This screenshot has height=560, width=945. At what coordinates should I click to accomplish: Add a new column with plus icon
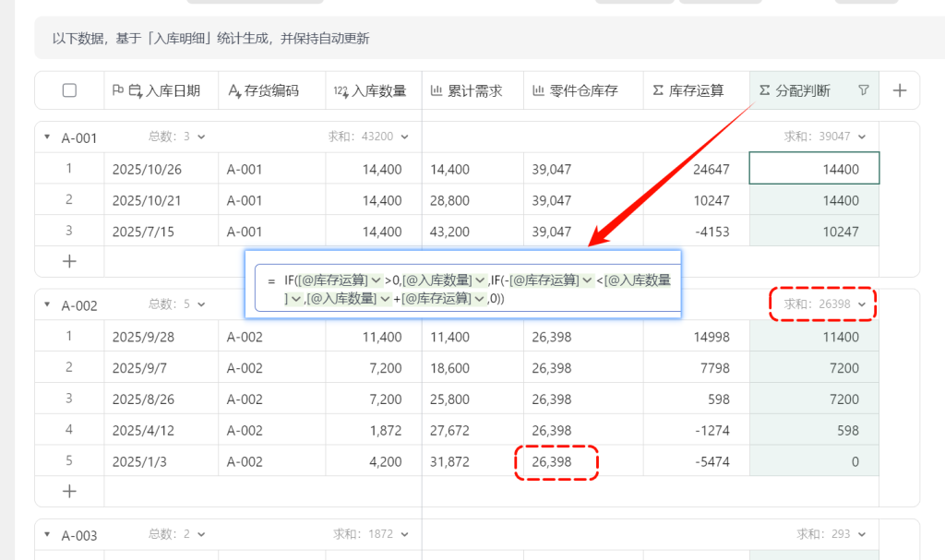point(900,90)
